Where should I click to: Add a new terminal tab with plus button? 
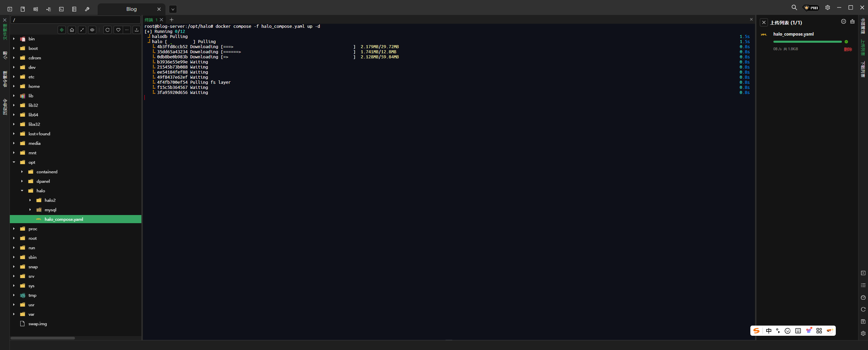(x=172, y=20)
